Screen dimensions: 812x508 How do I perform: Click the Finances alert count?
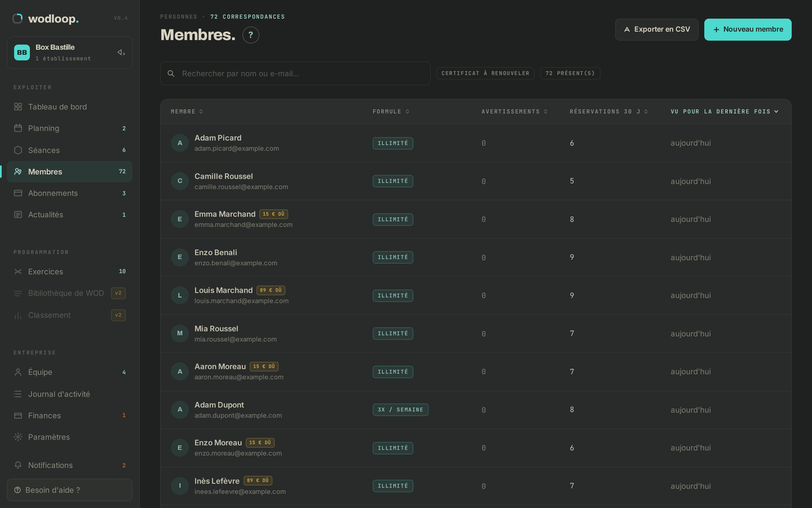pyautogui.click(x=124, y=415)
